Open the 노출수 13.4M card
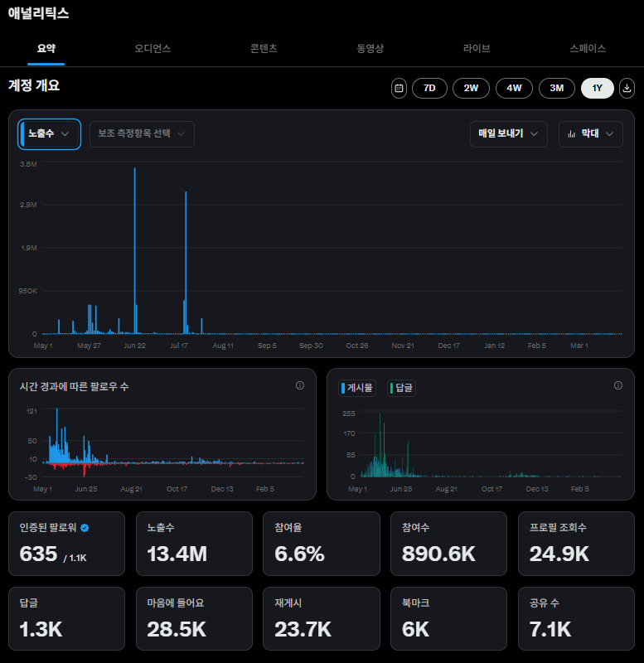Viewport: 644px width, 663px height. [194, 544]
